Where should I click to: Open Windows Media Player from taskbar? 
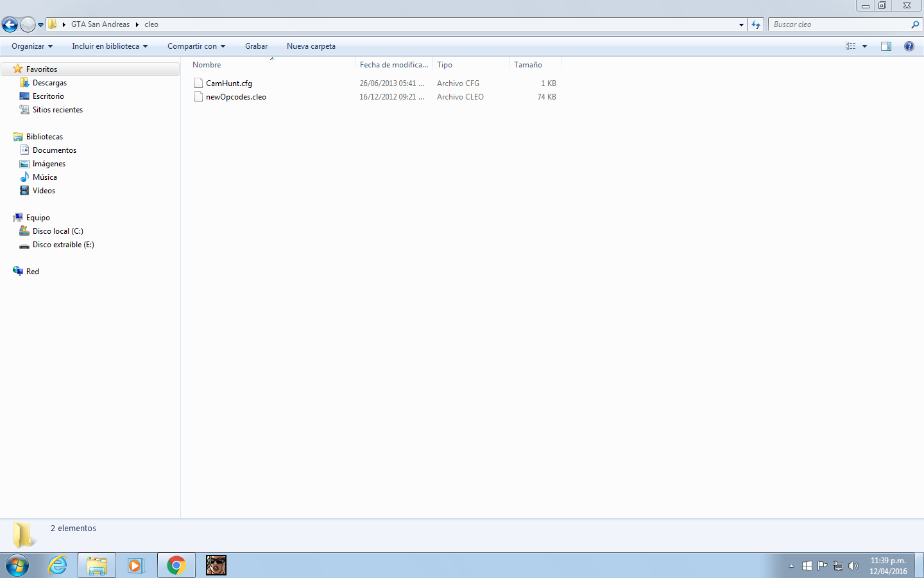pyautogui.click(x=135, y=565)
